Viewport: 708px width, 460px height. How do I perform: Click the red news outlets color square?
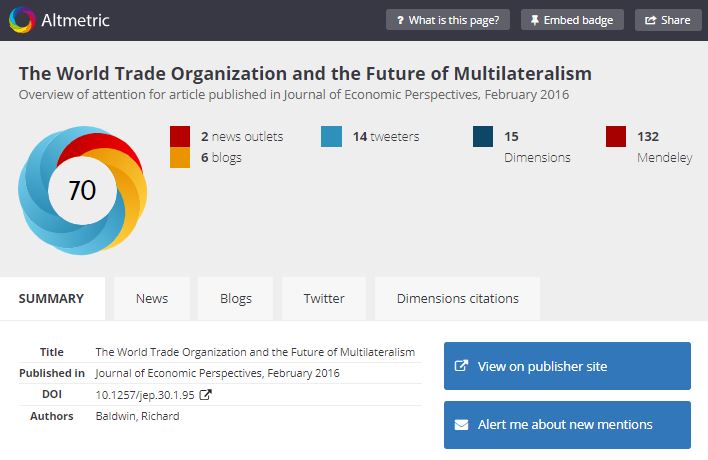tap(180, 137)
